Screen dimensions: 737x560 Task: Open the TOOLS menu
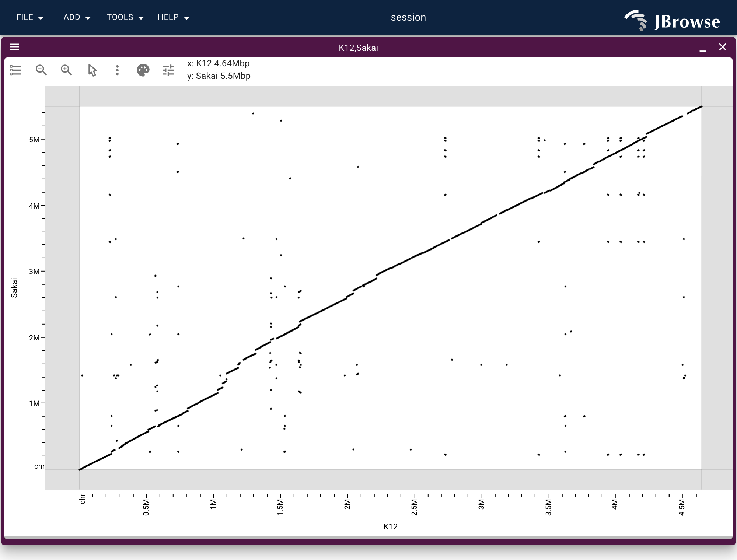(125, 17)
